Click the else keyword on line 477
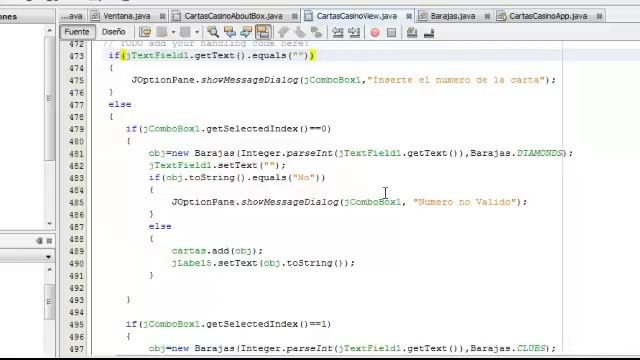Viewport: 640px width, 360px height. click(120, 104)
